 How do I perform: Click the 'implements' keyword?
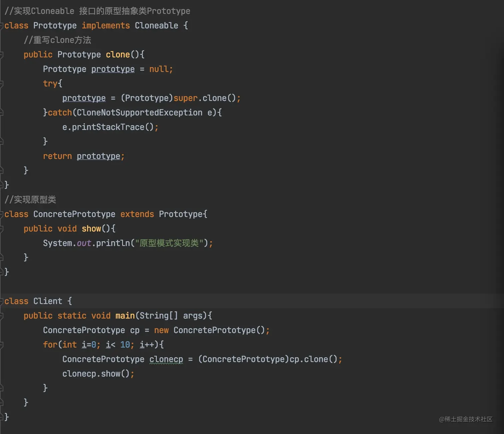106,26
